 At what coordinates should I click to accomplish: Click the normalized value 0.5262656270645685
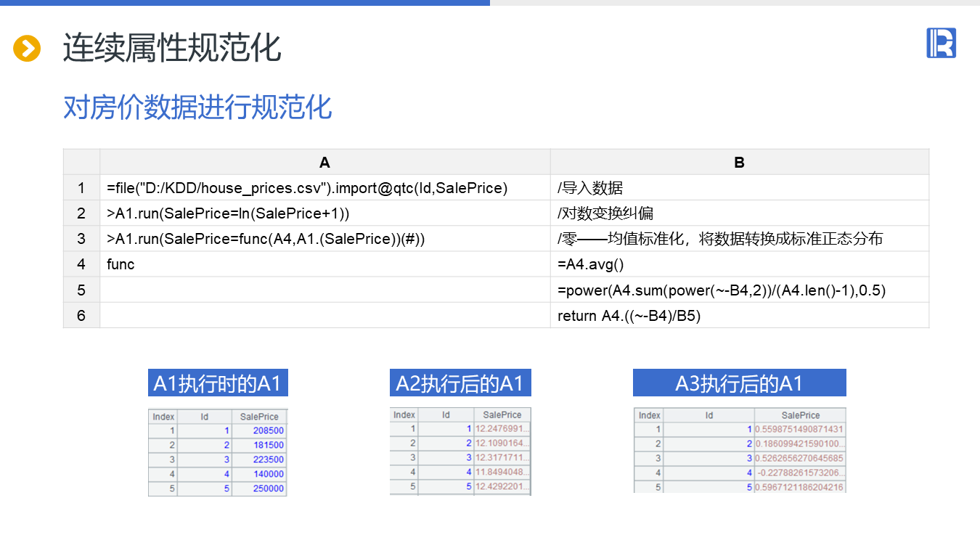click(x=800, y=458)
